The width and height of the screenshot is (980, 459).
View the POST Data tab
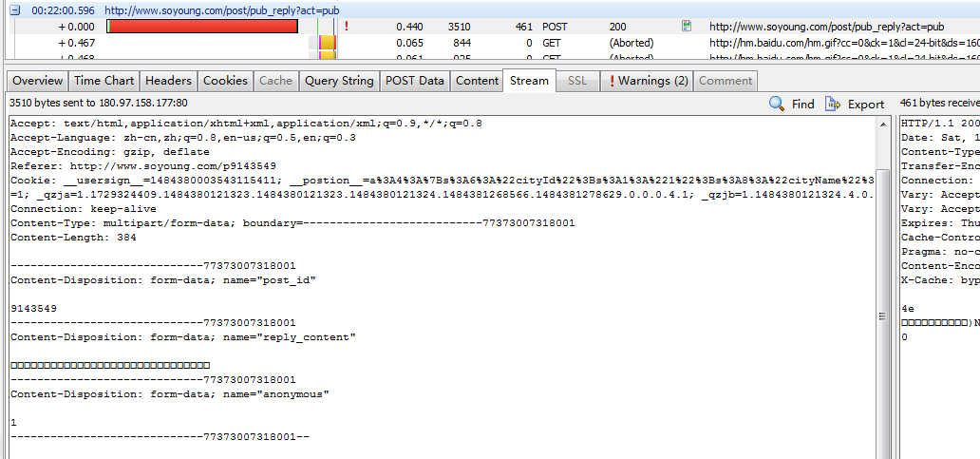(x=415, y=81)
